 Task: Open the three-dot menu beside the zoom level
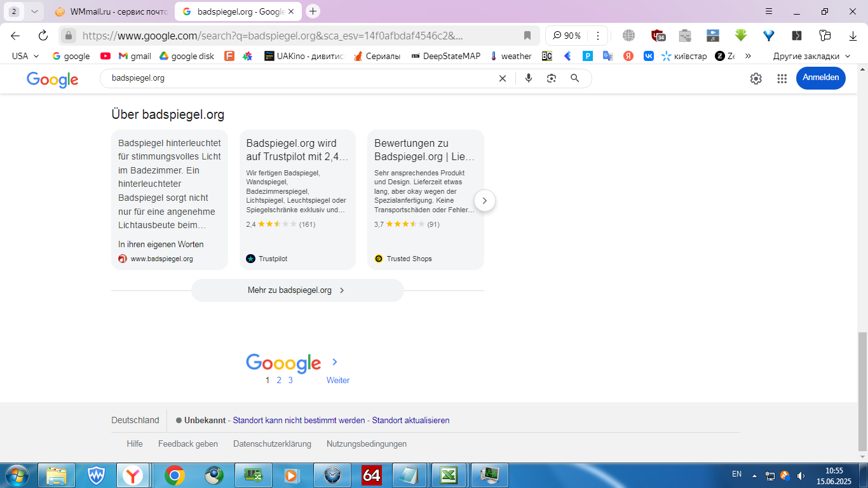tap(598, 36)
